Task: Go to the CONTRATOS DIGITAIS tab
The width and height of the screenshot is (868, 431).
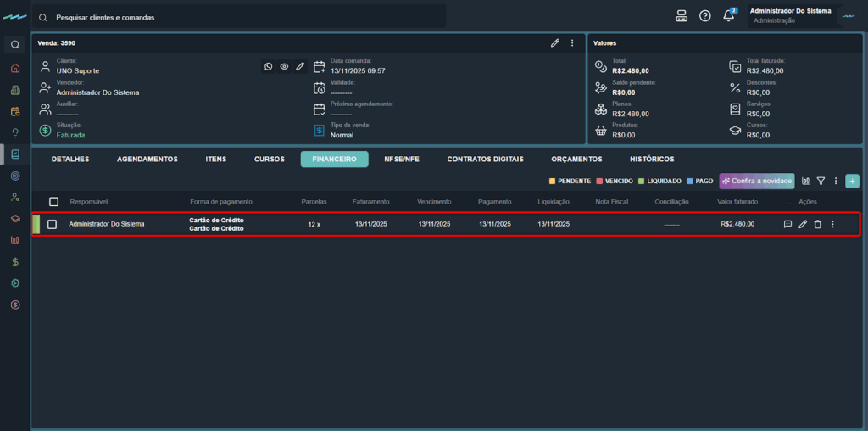Action: pyautogui.click(x=485, y=159)
